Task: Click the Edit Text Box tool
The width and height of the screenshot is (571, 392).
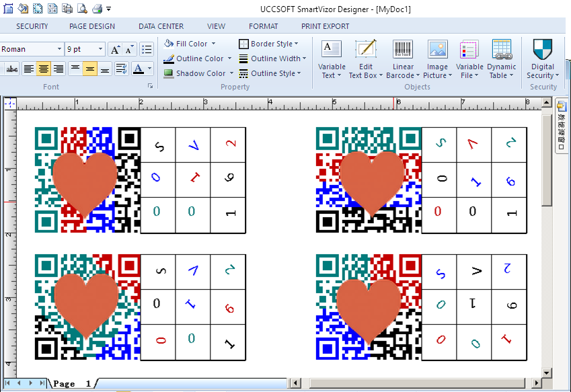Action: [366, 59]
